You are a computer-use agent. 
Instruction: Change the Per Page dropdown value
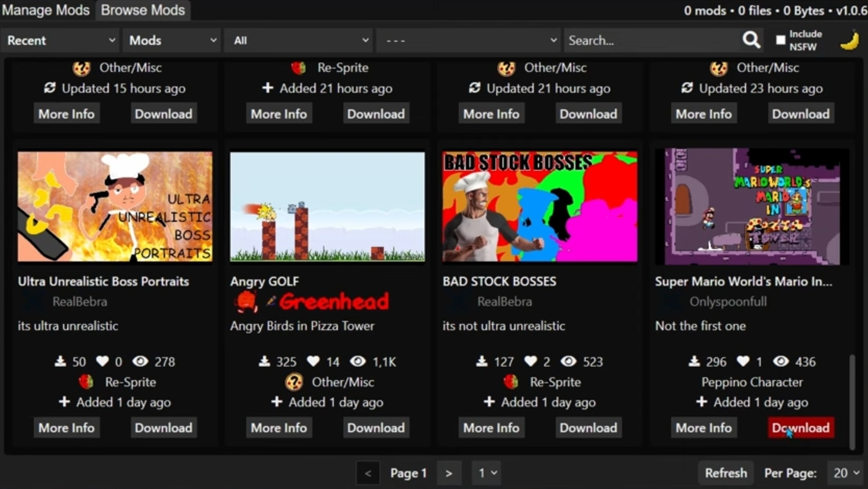pyautogui.click(x=846, y=473)
